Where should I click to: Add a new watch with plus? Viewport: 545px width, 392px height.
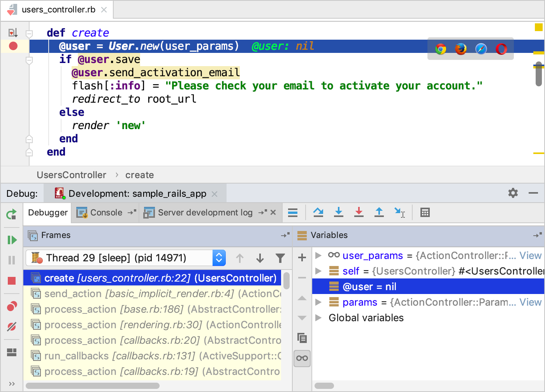tap(302, 257)
